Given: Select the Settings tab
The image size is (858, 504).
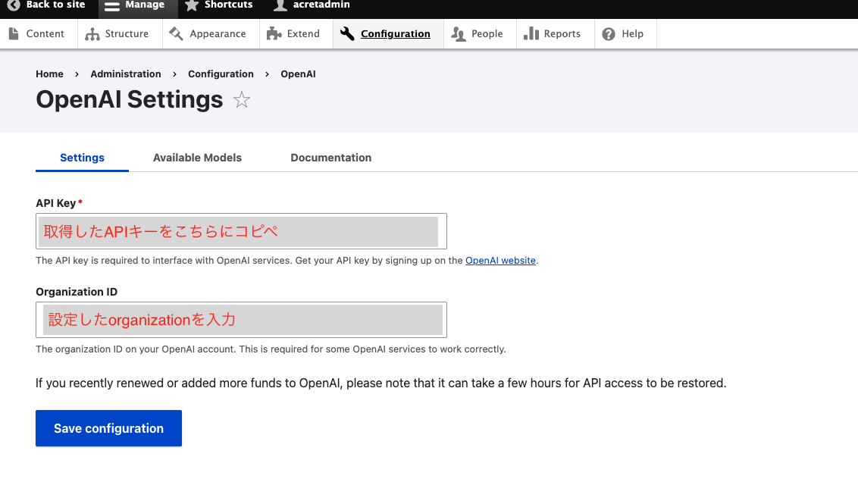Looking at the screenshot, I should (82, 158).
